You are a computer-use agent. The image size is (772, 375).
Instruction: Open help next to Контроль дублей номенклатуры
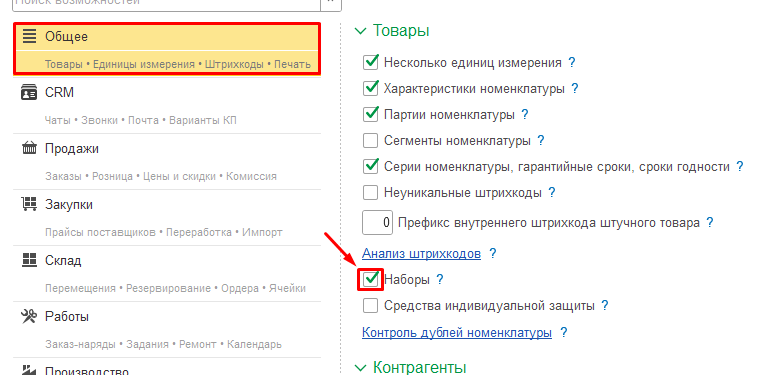(x=564, y=332)
